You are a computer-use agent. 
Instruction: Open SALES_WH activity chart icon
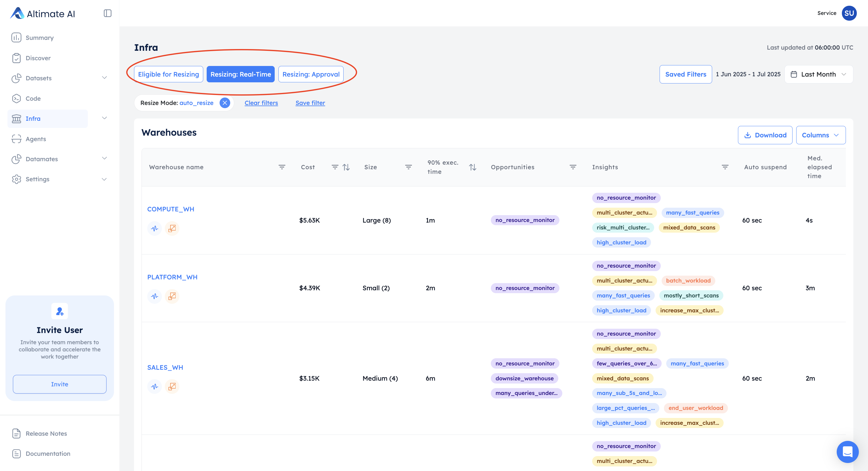tap(155, 386)
